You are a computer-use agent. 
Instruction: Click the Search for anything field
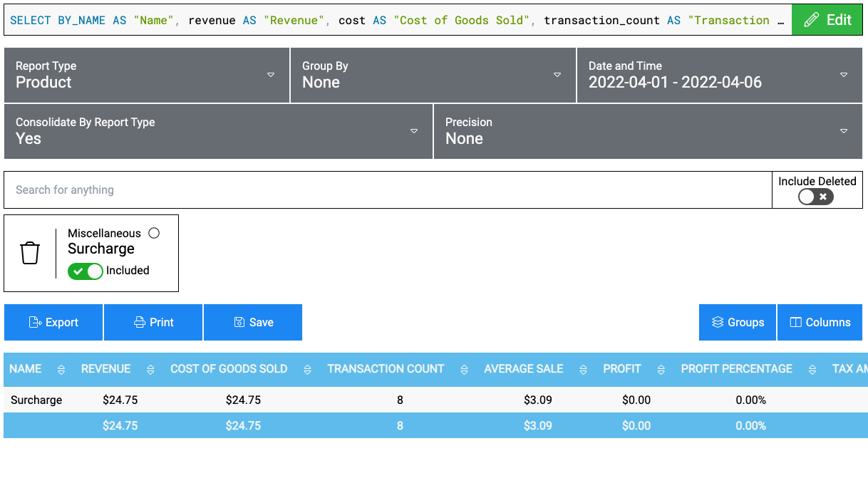coord(388,190)
